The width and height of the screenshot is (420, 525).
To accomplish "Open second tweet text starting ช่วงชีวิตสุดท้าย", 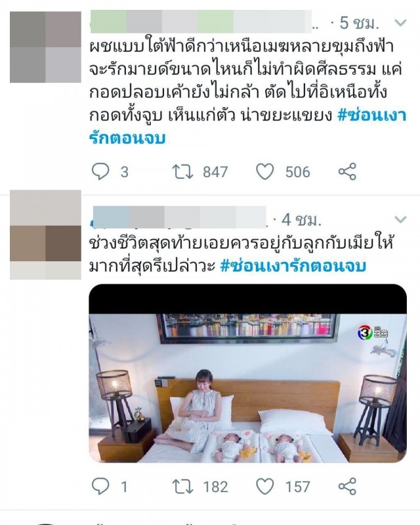I will tap(241, 255).
